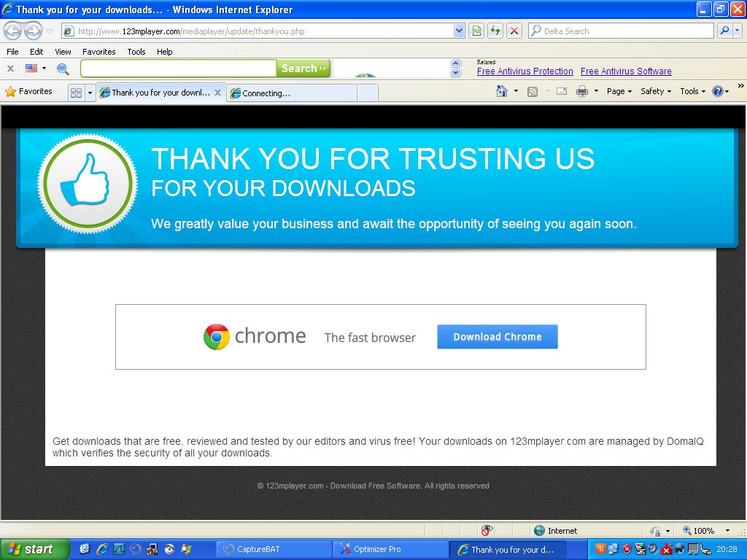747x560 pixels.
Task: Click the Download Chrome button
Action: coord(498,337)
